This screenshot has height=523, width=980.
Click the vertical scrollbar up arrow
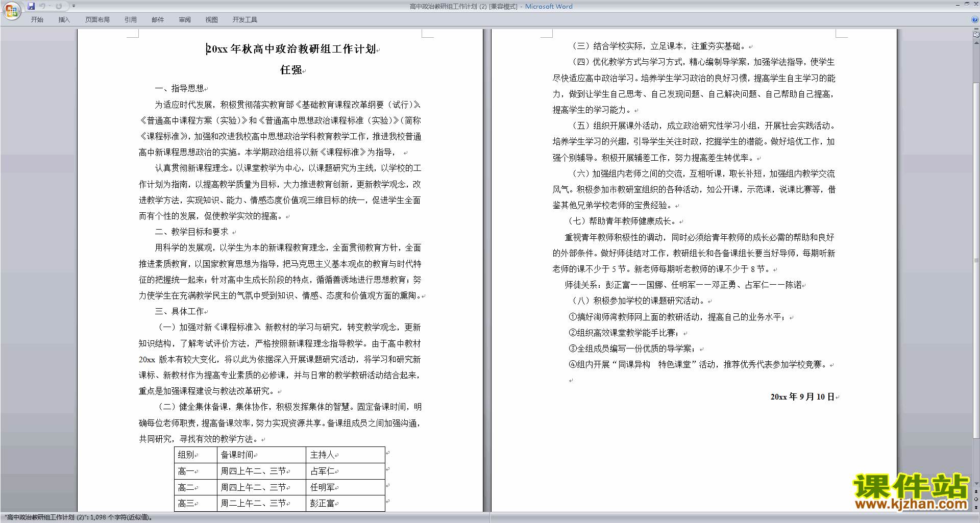click(x=976, y=43)
